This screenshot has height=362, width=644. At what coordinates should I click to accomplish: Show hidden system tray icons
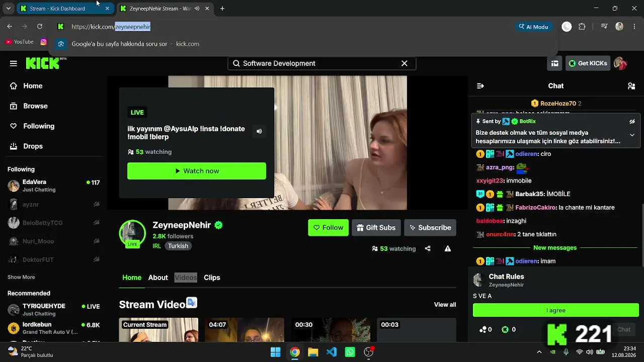pos(539,352)
